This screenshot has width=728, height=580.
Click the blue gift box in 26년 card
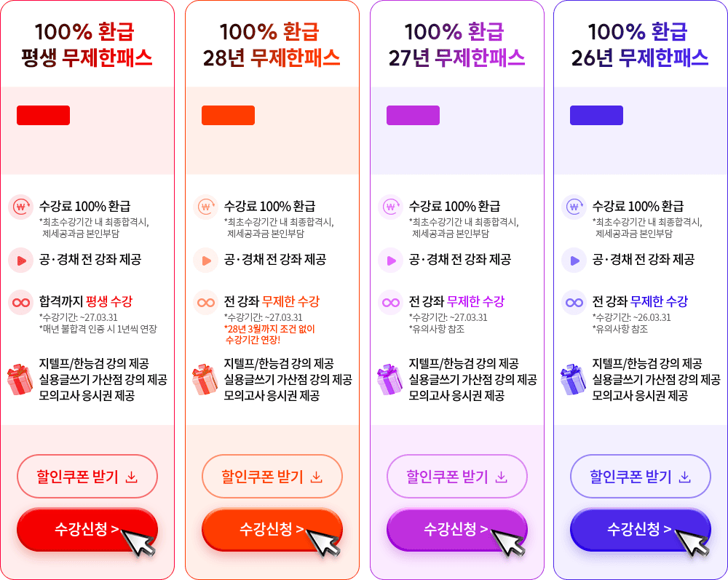tap(574, 379)
